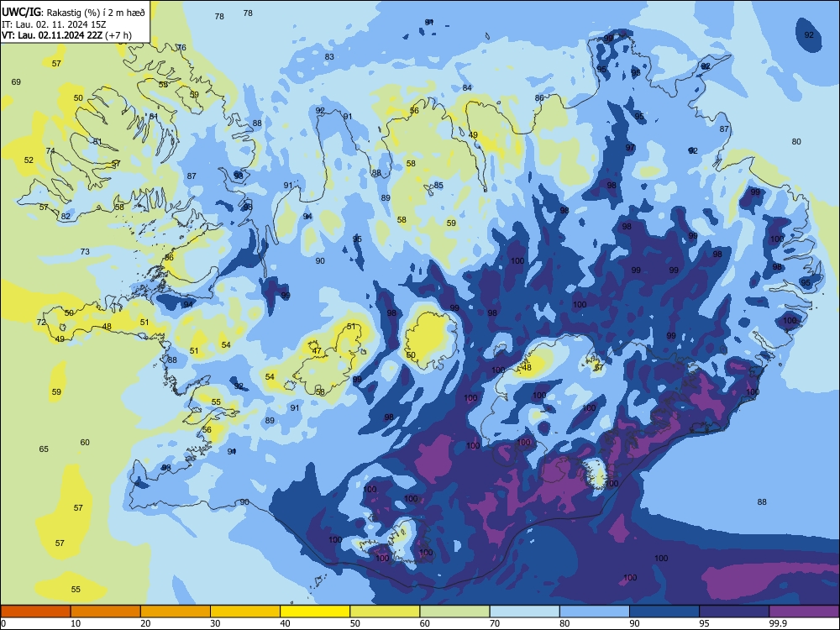
Task: Click the map value '83'
Action: tap(329, 57)
